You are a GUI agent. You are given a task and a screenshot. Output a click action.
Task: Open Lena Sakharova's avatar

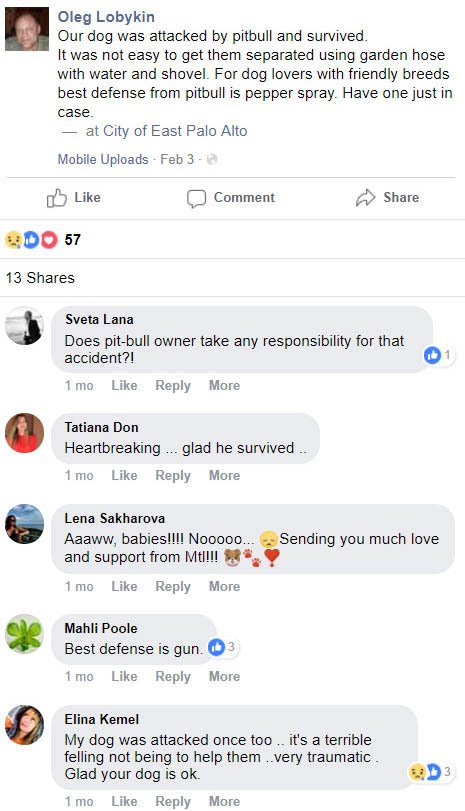(x=24, y=523)
